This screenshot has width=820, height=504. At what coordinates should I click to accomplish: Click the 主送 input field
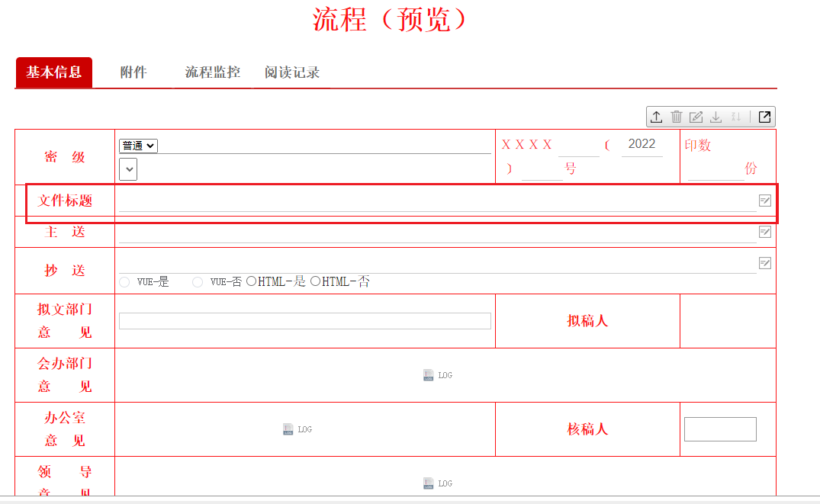(x=438, y=232)
